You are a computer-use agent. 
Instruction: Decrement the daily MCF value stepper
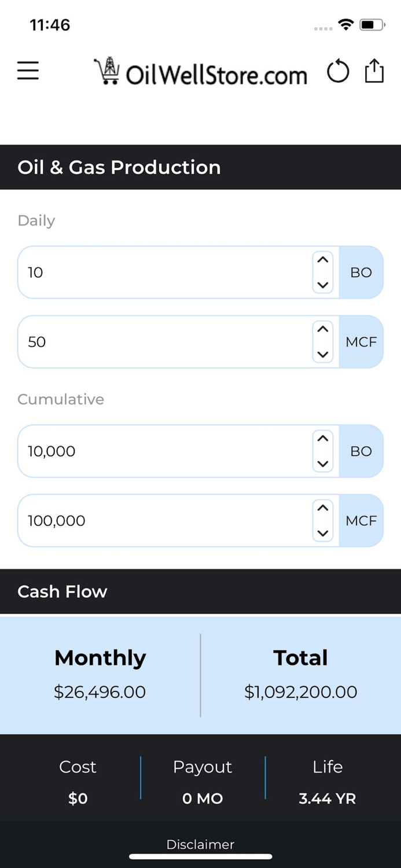pyautogui.click(x=322, y=355)
